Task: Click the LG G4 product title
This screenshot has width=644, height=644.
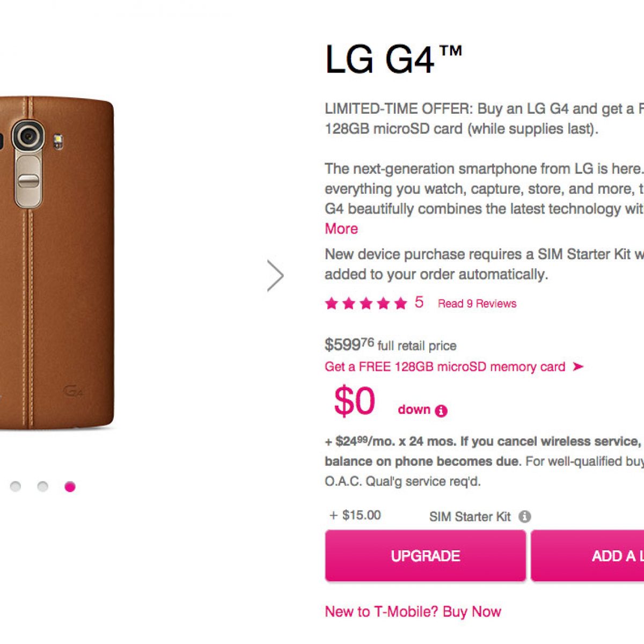Action: coord(393,59)
